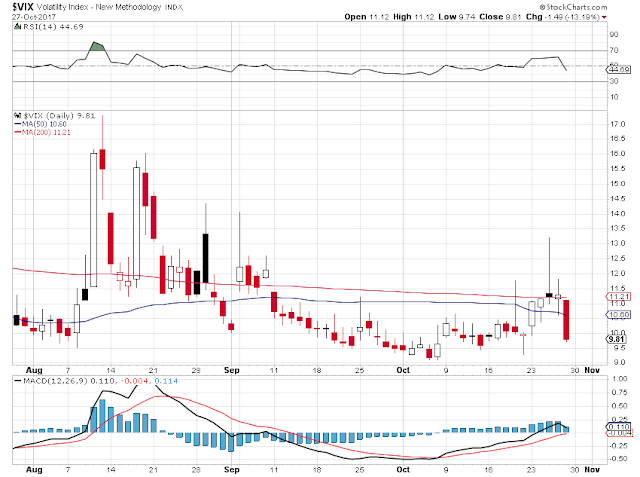
Task: Click the Sep label on price date axis
Action: [x=231, y=370]
